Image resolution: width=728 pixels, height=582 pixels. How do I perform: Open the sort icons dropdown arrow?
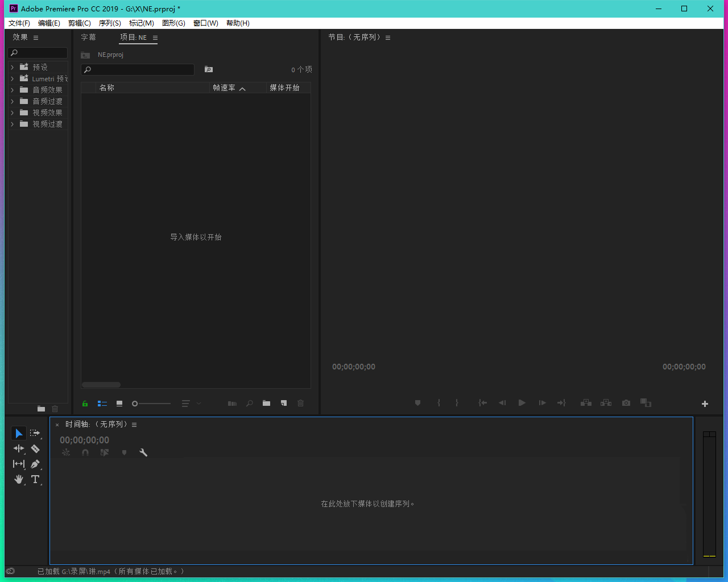[x=198, y=404]
